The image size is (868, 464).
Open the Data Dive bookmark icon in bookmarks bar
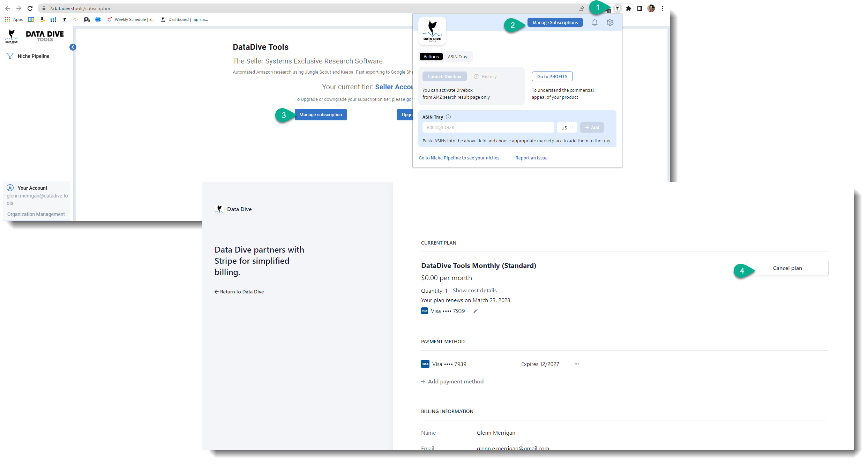tap(65, 20)
